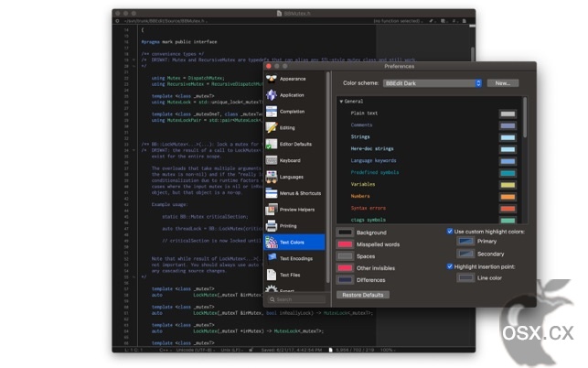Screen dimensions: 588x368
Task: Select the Languages label in sidebar
Action: (292, 177)
